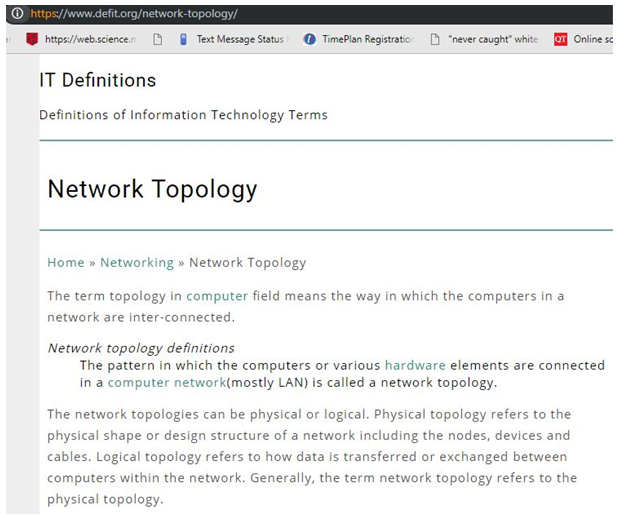Go to Home in the breadcrumb
The height and width of the screenshot is (515, 618).
(x=66, y=262)
